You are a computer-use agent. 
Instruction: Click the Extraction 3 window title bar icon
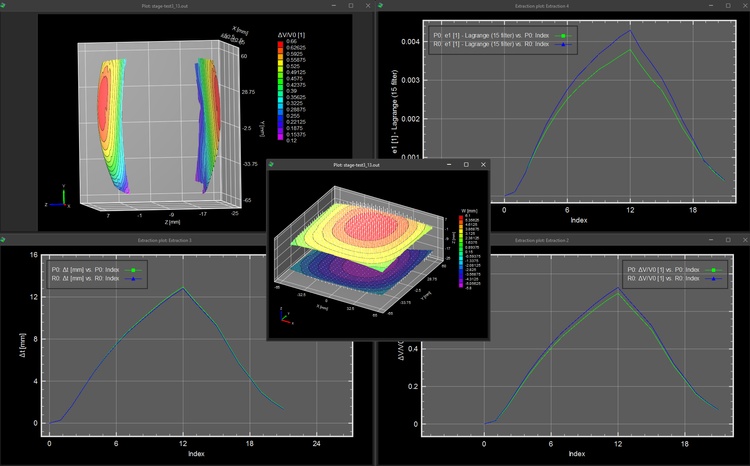coord(6,241)
